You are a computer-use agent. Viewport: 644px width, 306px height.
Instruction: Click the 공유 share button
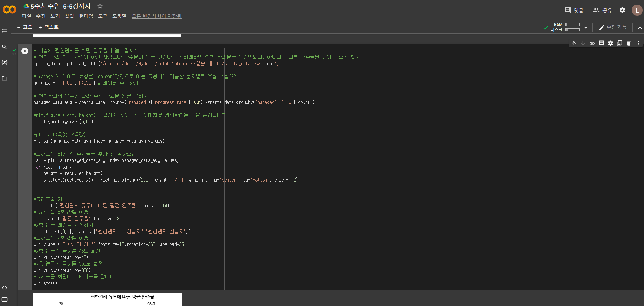click(x=602, y=10)
